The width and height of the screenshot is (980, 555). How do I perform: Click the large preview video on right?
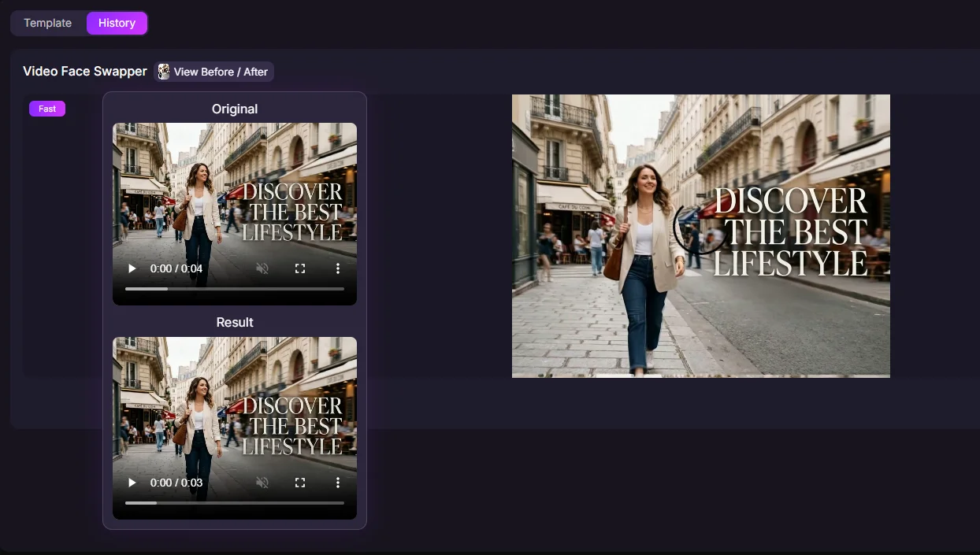click(701, 236)
